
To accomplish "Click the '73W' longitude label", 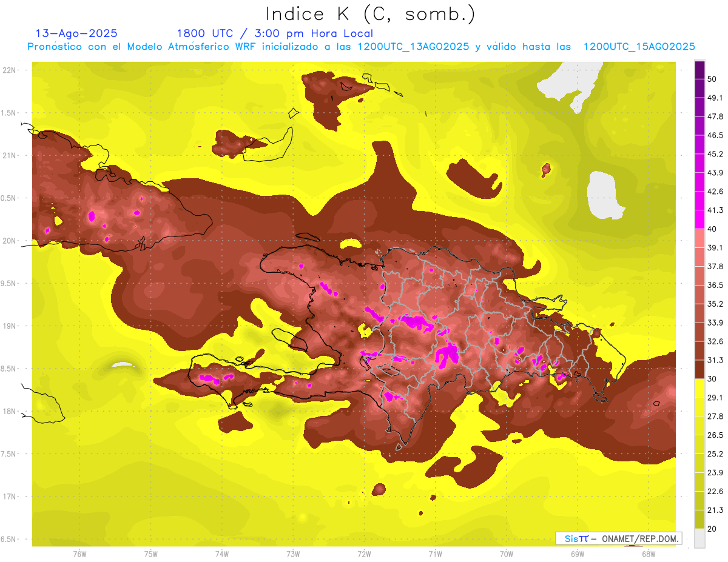I will pos(292,554).
